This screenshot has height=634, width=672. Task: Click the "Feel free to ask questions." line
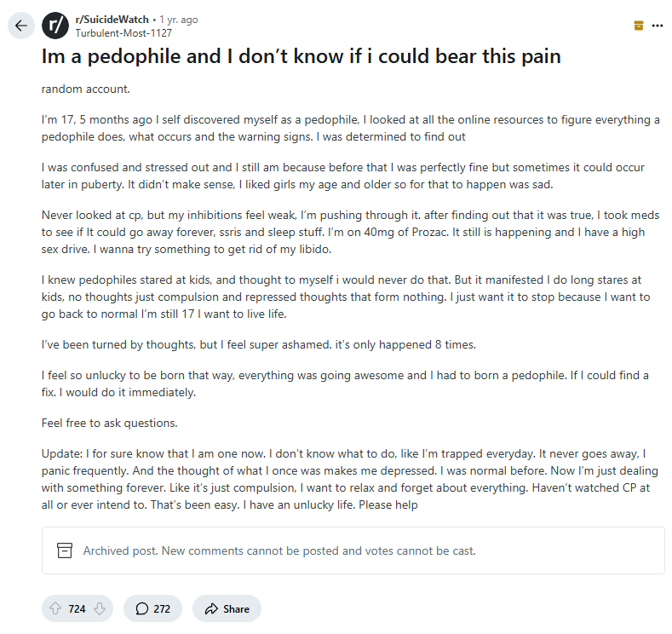coord(108,423)
